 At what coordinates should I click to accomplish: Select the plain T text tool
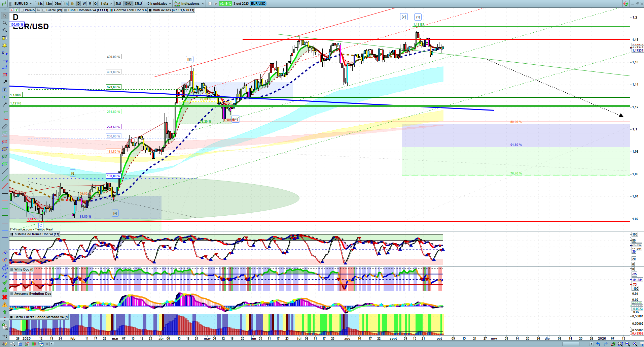click(x=5, y=90)
